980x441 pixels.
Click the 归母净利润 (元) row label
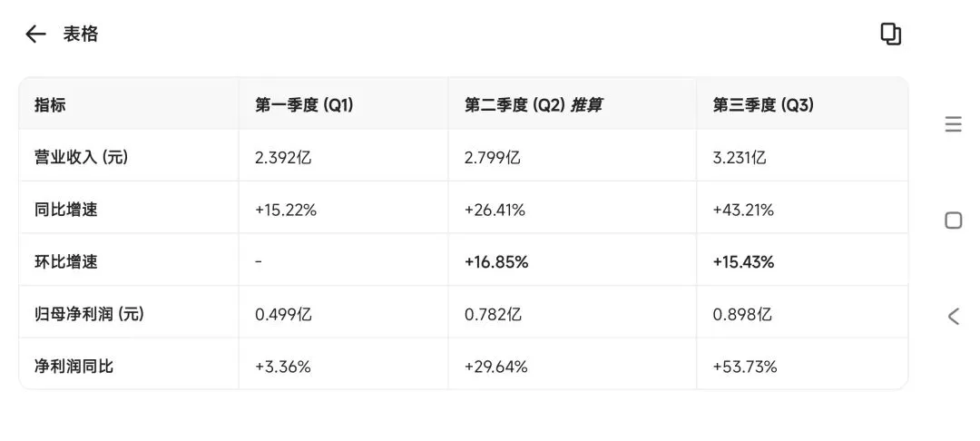click(x=89, y=314)
